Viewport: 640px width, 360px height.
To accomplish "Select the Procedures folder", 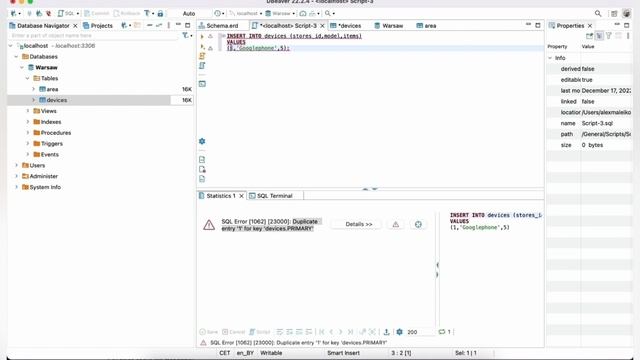I will [52, 133].
